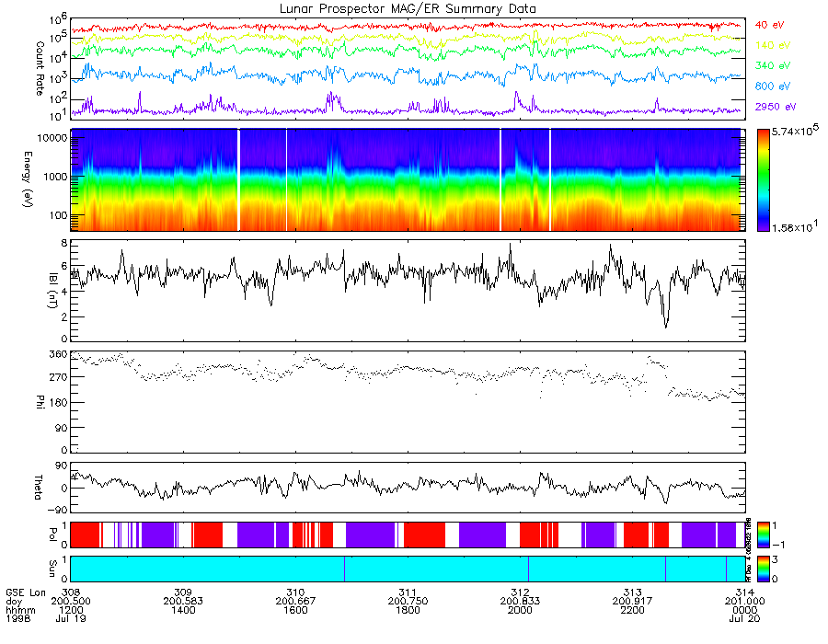Screen dimensions: 828x644
Task: Click the Lunar Prospector MAG/ER Summary Data title
Action: (408, 8)
